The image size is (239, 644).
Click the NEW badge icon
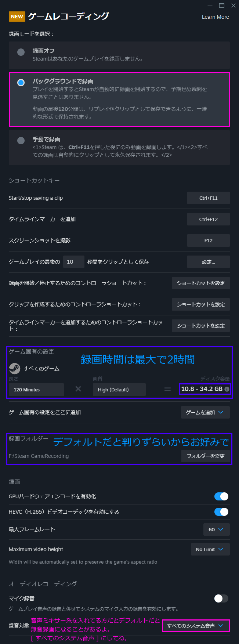point(17,17)
